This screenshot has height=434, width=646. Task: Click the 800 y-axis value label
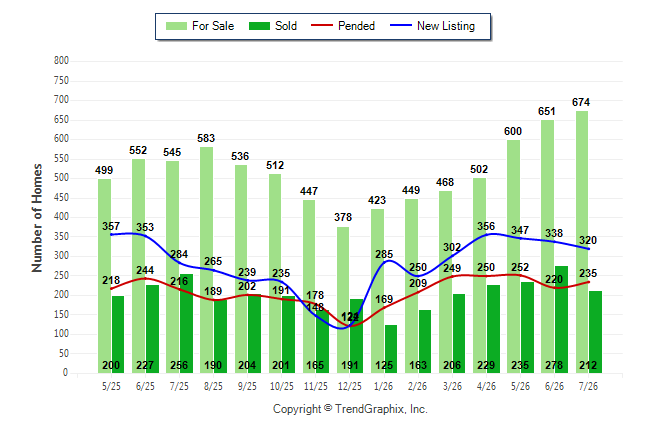(61, 61)
